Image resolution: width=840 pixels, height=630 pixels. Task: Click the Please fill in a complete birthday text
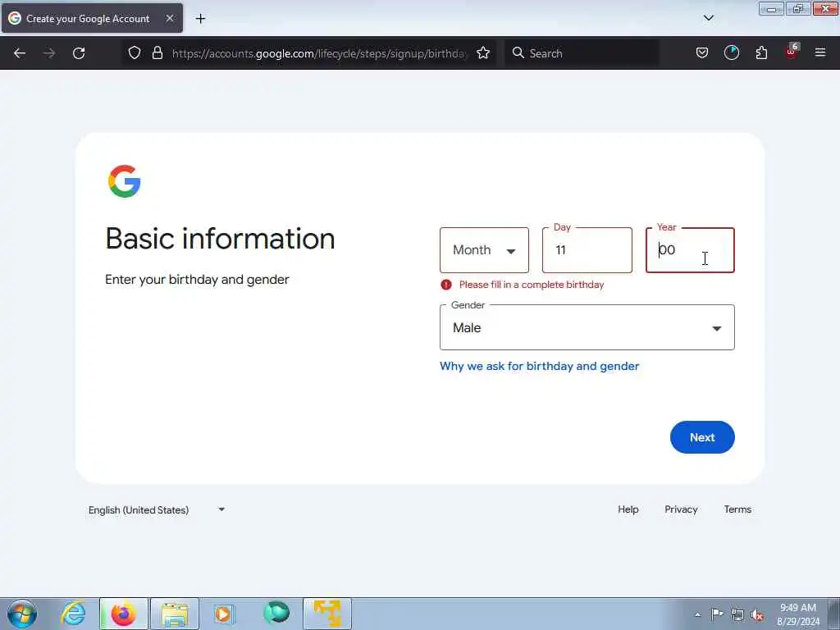coord(532,285)
